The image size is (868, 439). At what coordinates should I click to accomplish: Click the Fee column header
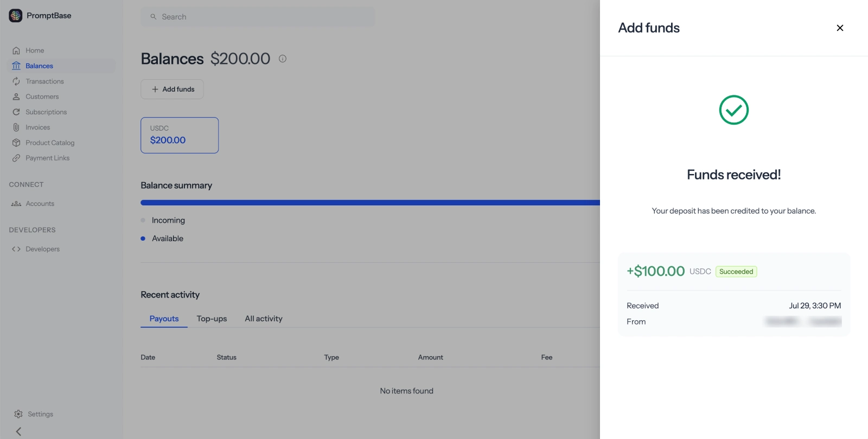(x=547, y=357)
